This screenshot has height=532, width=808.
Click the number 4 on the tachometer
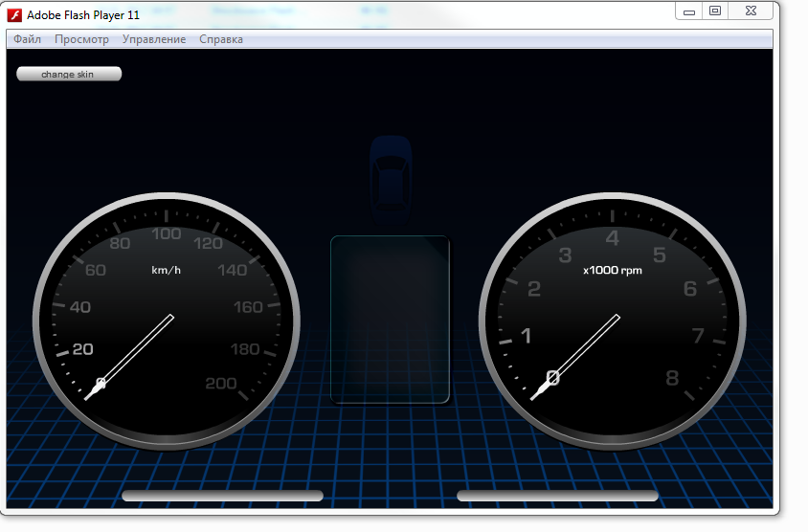[x=613, y=239]
